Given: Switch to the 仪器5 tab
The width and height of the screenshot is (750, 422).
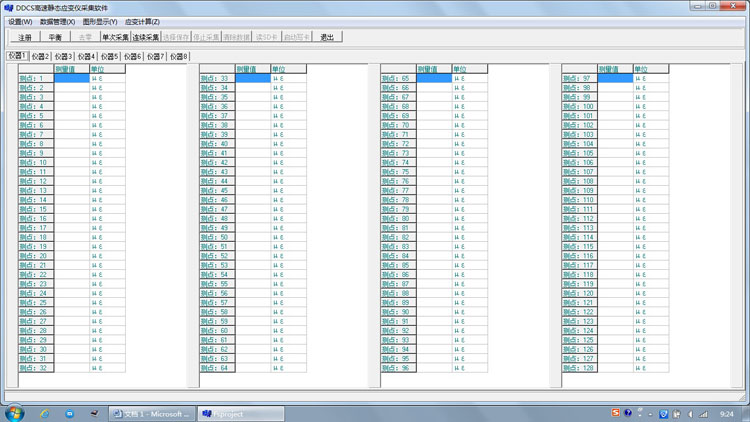Looking at the screenshot, I should tap(110, 57).
